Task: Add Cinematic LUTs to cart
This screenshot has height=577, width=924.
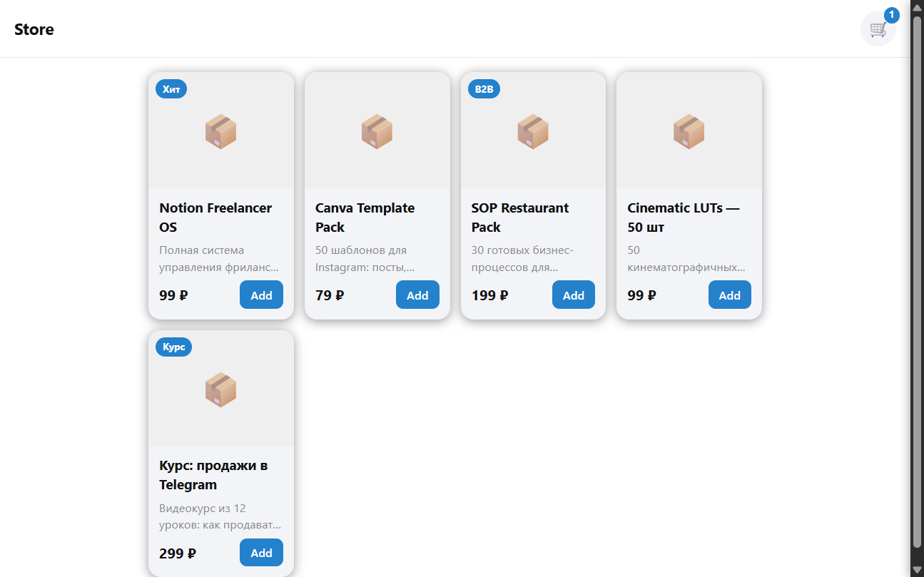Action: coord(729,295)
